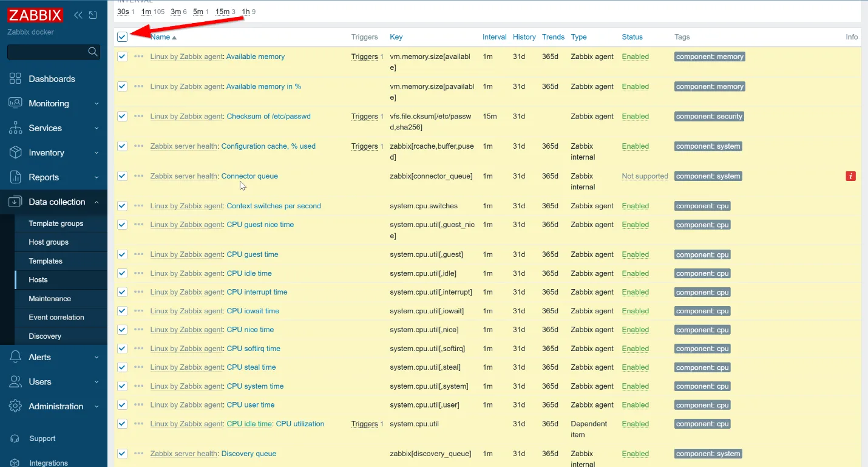Open three-dot menu for CPU nice time
This screenshot has width=868, height=467.
click(x=139, y=330)
